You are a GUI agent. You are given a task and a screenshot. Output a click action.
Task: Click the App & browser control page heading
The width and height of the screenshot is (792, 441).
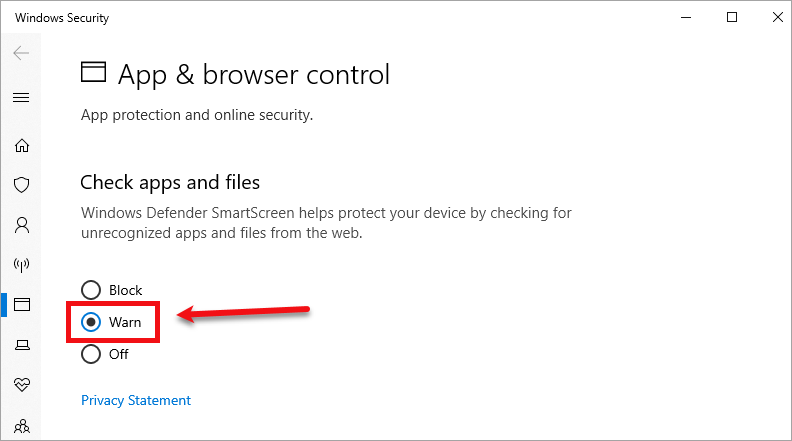[253, 74]
